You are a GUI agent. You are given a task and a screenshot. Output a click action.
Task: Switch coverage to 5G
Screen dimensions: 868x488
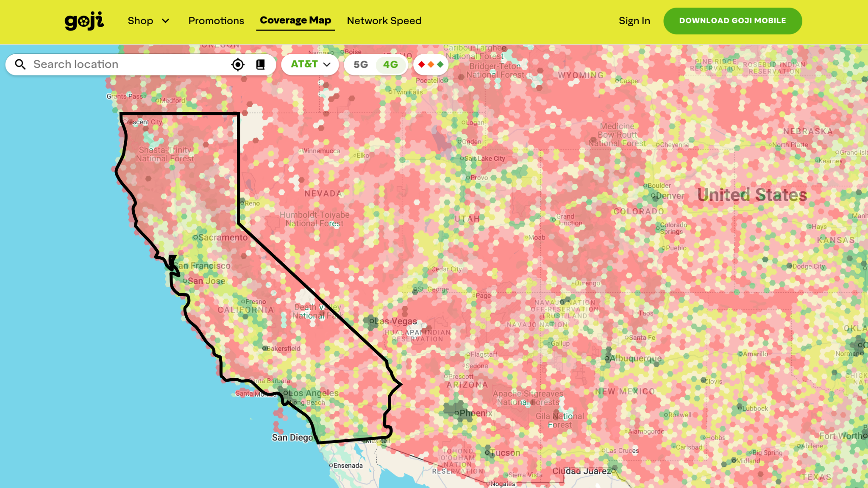[361, 64]
